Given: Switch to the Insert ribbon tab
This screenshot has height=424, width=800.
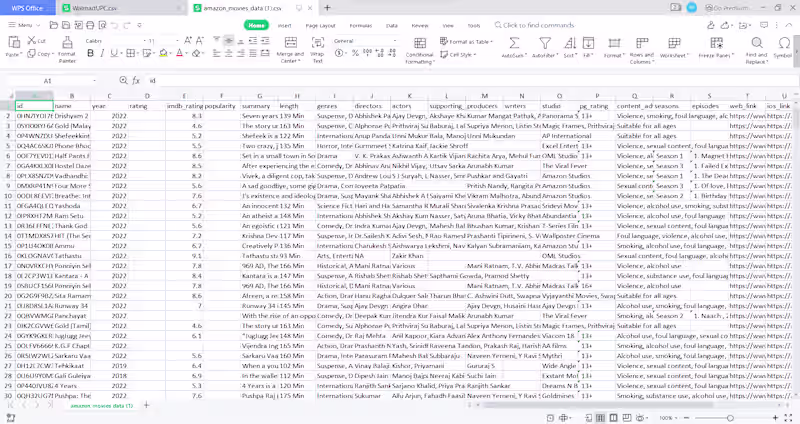Looking at the screenshot, I should (x=284, y=25).
